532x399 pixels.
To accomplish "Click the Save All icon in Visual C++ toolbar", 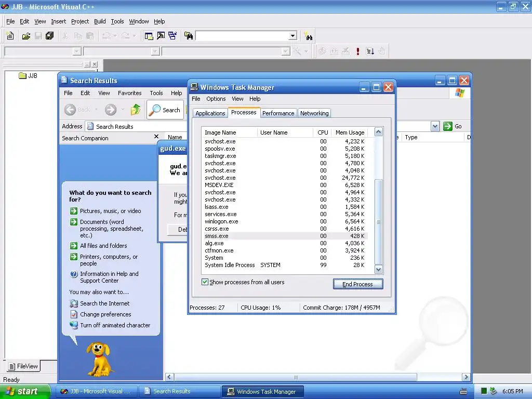I will tap(49, 36).
